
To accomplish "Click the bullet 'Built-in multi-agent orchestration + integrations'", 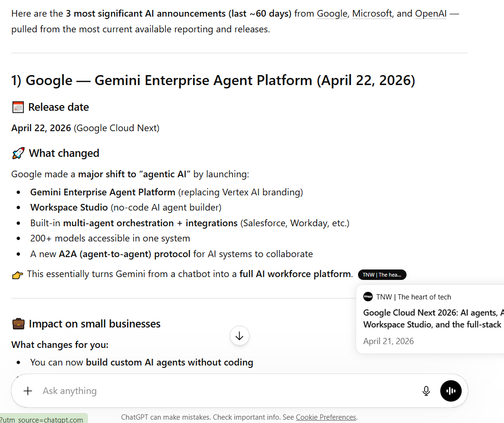I will (190, 223).
